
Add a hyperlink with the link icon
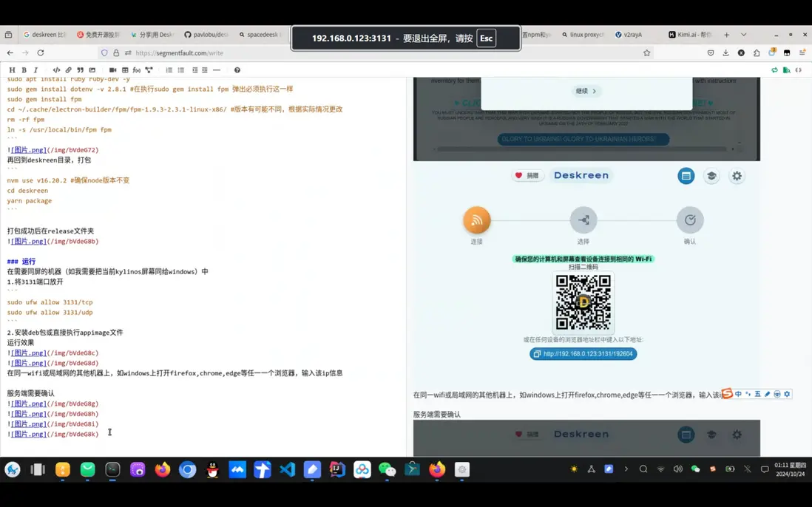tap(68, 69)
